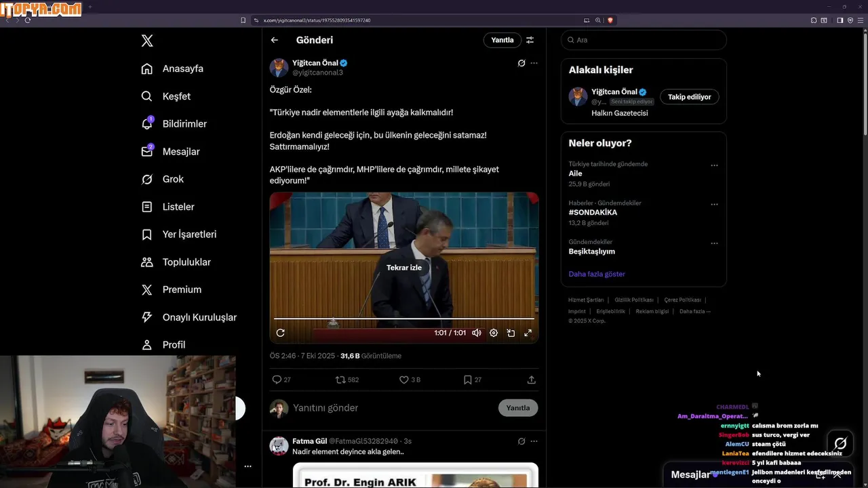The width and height of the screenshot is (868, 488).
Task: Open Hizmet Şartları footer link
Action: [x=586, y=300]
